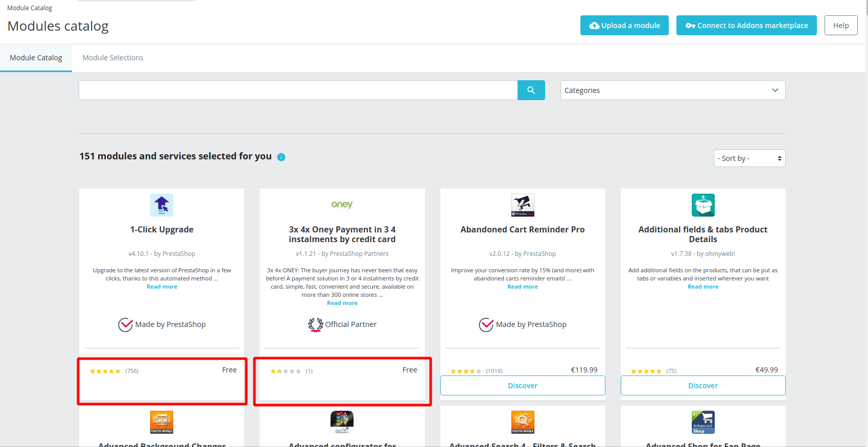Click Additional fields & tabs Product Details title
This screenshot has width=868, height=447.
703,234
